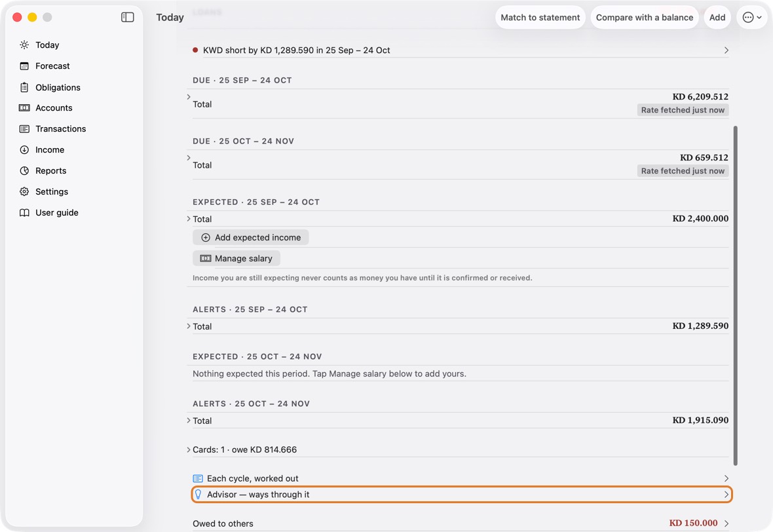This screenshot has height=532, width=773.
Task: Expand the Cards: 1 owe row
Action: click(188, 449)
